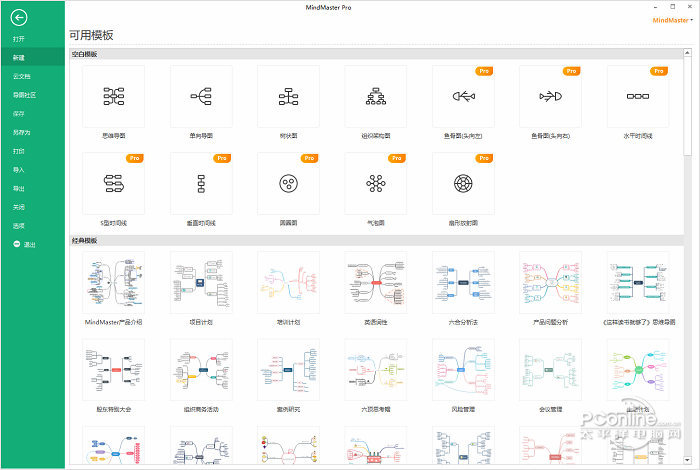Select the 圆圈图 circle map template
This screenshot has height=470, width=700.
[x=288, y=183]
